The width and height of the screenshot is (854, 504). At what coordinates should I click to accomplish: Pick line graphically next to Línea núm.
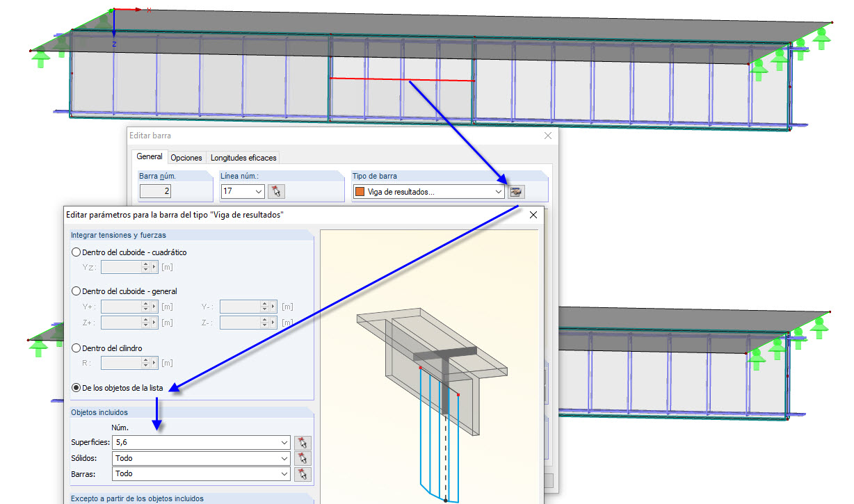click(x=277, y=191)
